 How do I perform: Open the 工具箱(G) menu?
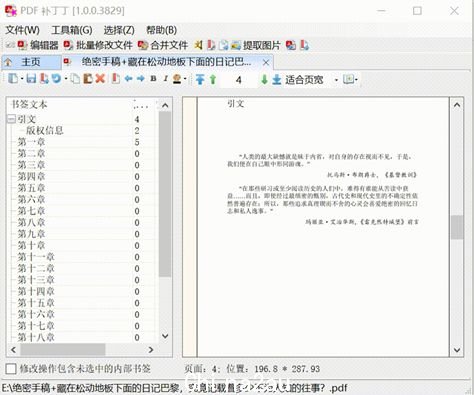[72, 30]
